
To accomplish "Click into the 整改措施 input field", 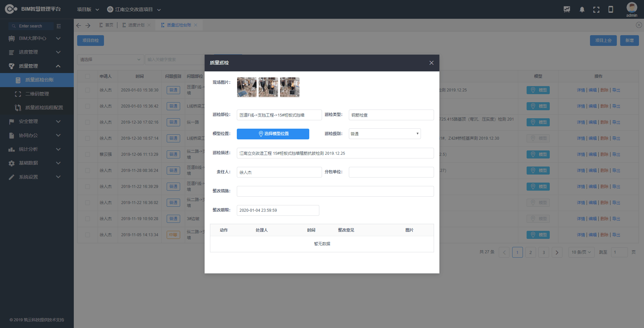I will (335, 191).
